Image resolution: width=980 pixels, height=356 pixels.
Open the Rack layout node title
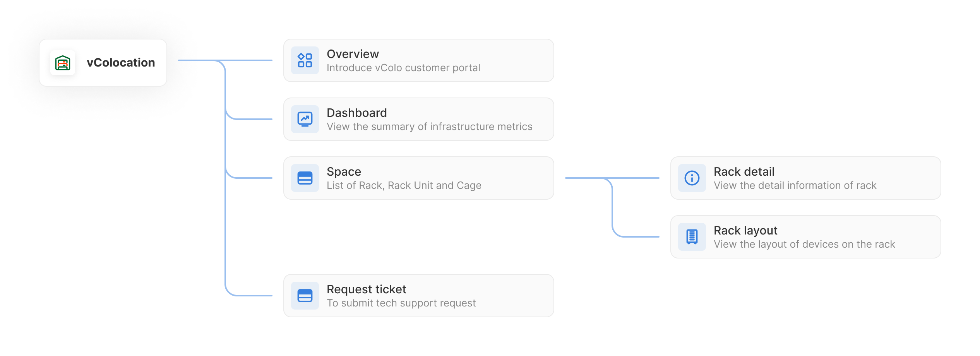(x=745, y=231)
